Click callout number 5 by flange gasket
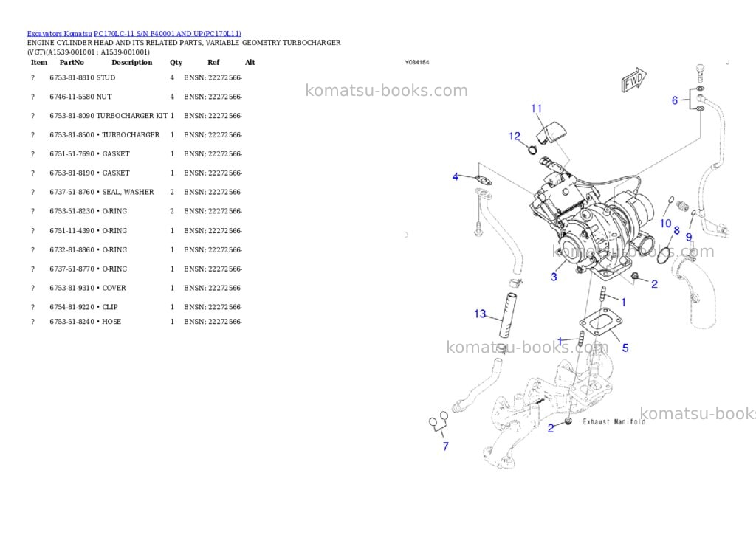The image size is (756, 535). (x=625, y=348)
